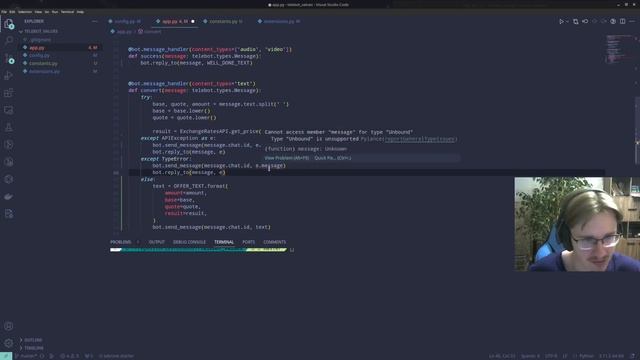Open the Terminal menu

tap(67, 12)
